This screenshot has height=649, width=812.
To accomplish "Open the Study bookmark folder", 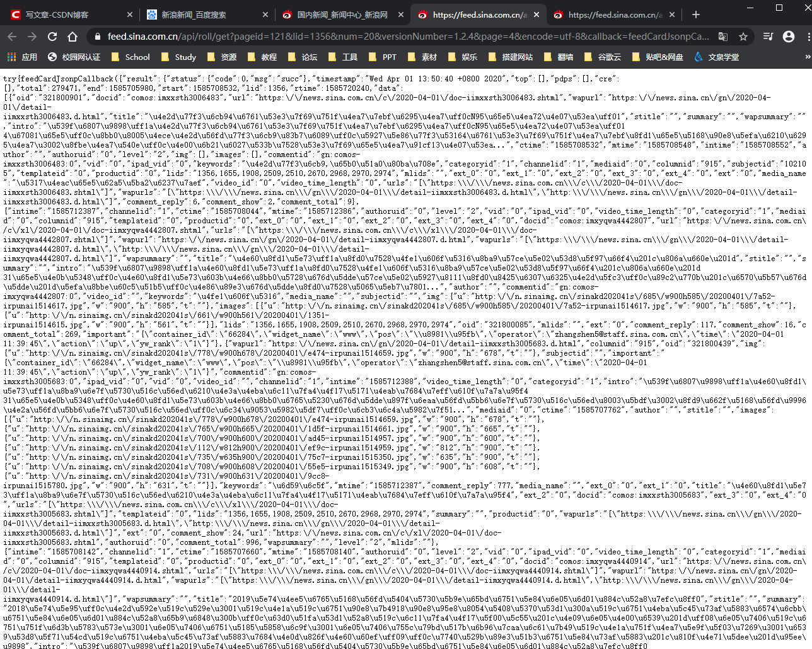I will pos(178,57).
